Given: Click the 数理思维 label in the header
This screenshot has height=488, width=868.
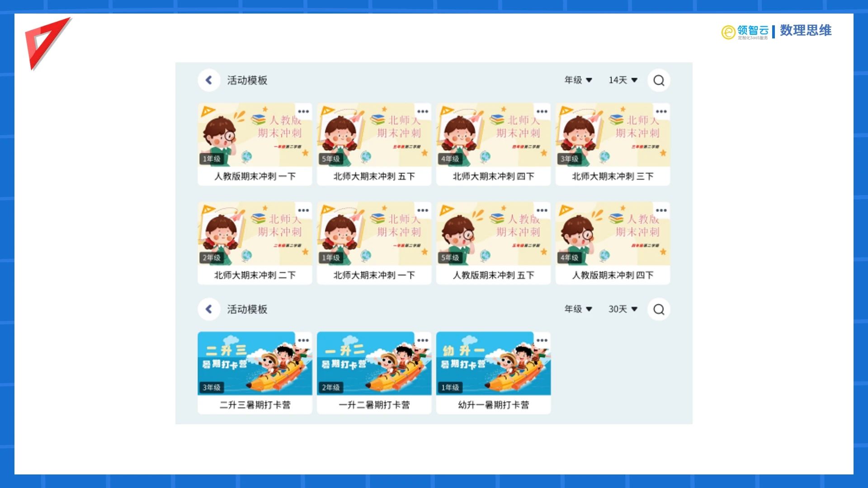Looking at the screenshot, I should point(806,32).
